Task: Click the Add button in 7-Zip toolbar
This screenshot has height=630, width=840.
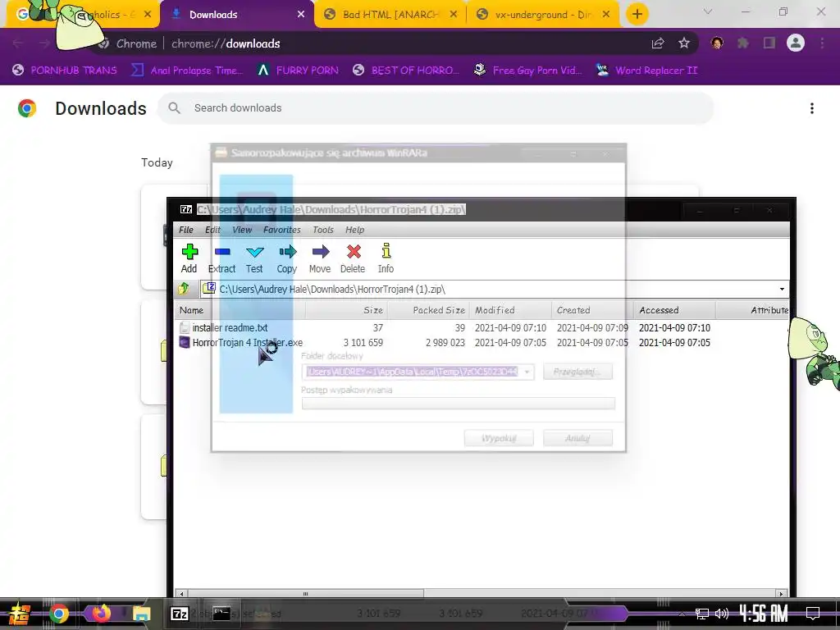Action: [x=189, y=258]
